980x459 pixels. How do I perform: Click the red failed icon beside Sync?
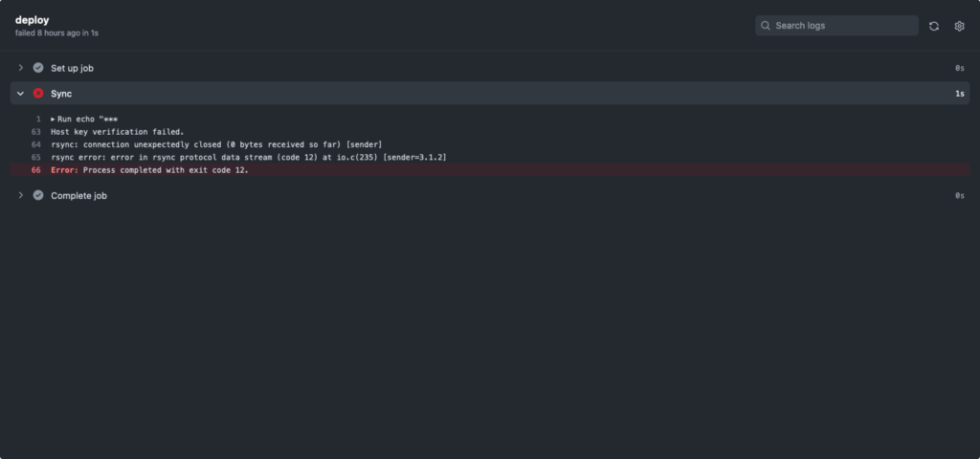point(38,93)
